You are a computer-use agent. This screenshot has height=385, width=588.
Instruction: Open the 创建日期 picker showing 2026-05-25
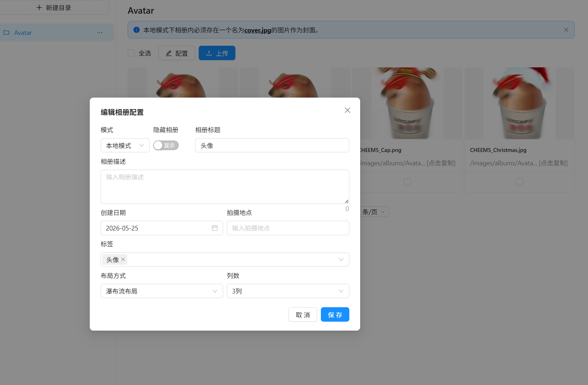[162, 228]
